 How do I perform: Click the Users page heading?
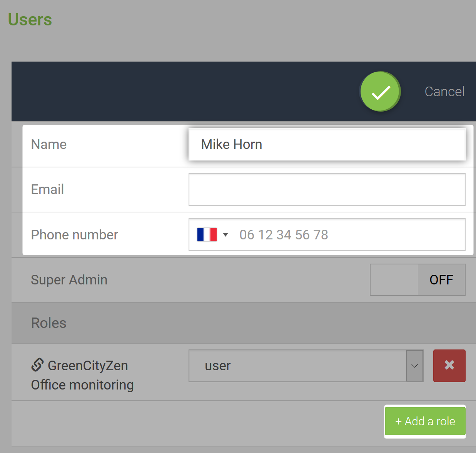[30, 20]
